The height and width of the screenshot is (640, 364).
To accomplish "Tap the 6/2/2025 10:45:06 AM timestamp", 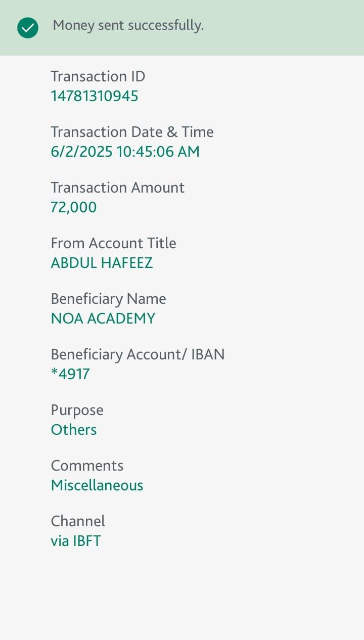I will [x=125, y=152].
